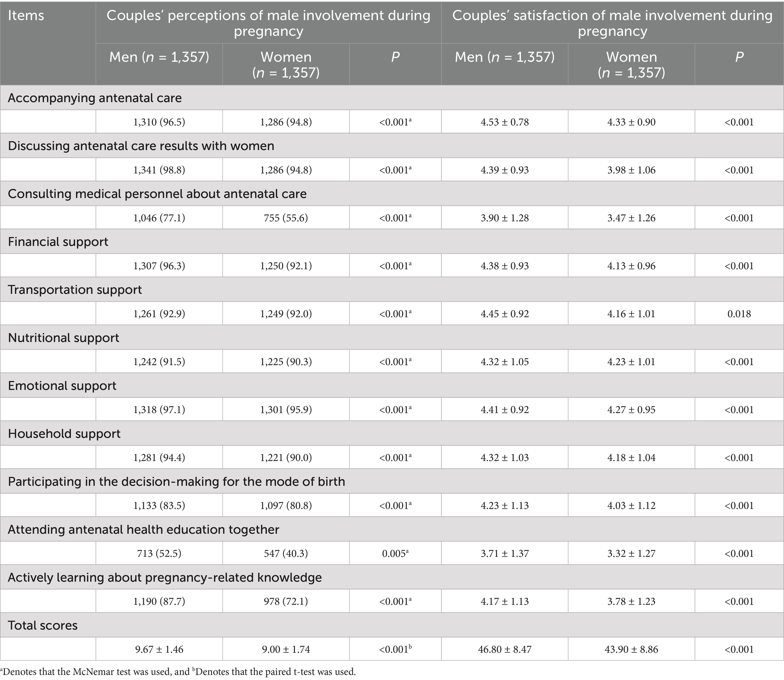
Task: Click the Emotional support row heading
Action: click(62, 386)
